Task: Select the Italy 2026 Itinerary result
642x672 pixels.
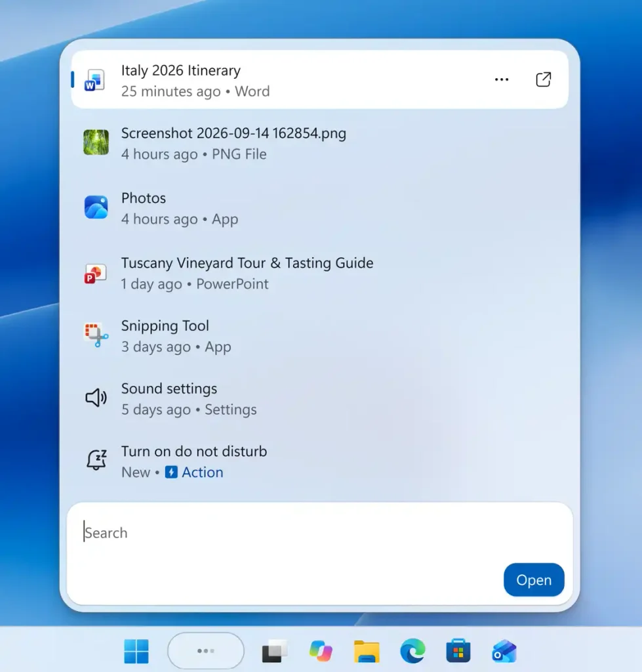Action: (x=319, y=79)
